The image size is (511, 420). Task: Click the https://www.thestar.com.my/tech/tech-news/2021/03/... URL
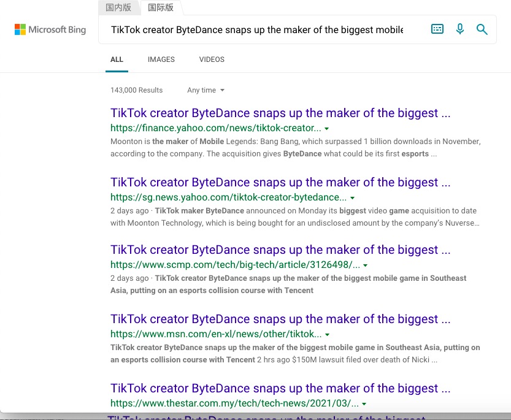tap(234, 403)
